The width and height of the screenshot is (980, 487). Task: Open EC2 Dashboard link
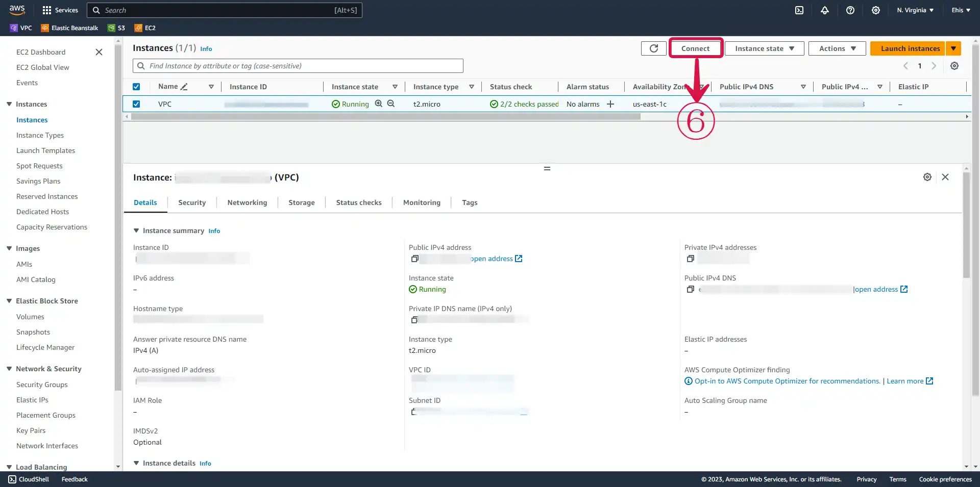coord(41,52)
